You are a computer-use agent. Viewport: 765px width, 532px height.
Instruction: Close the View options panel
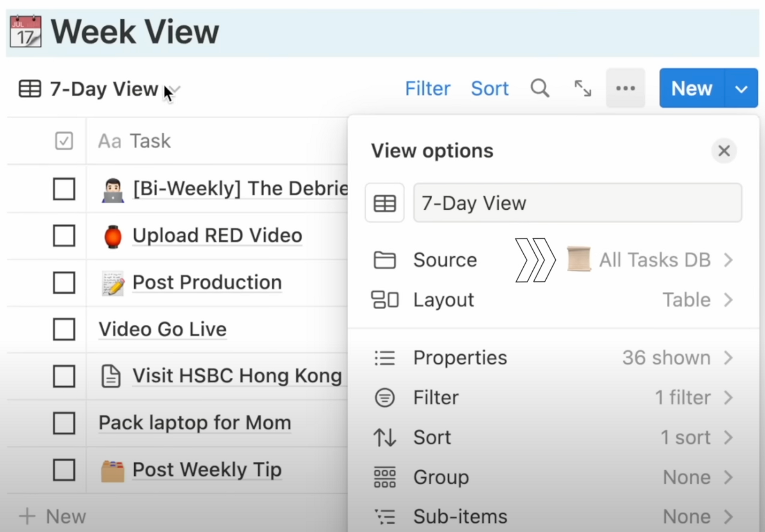pos(724,151)
